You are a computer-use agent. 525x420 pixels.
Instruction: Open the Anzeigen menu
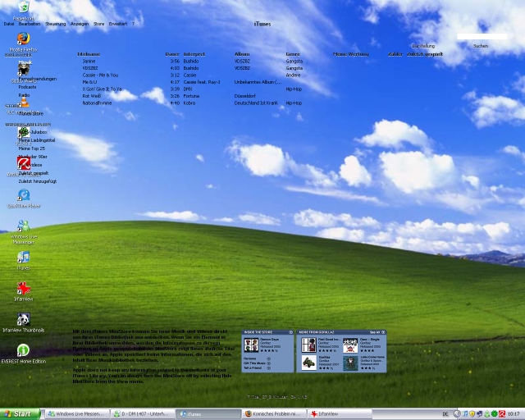coord(80,24)
